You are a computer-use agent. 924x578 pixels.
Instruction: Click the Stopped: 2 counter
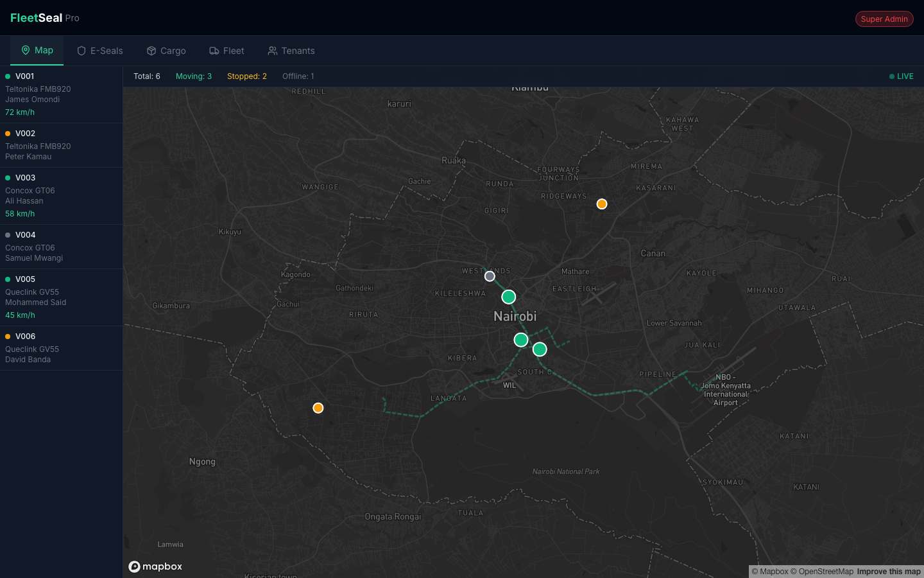pyautogui.click(x=247, y=76)
